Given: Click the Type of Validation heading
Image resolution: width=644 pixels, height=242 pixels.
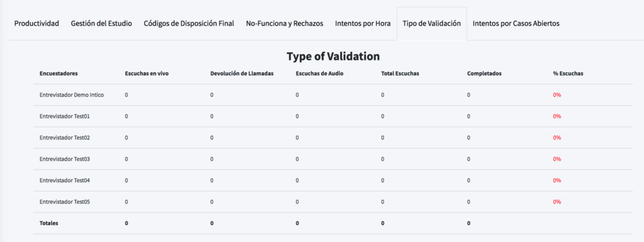Looking at the screenshot, I should [x=333, y=56].
